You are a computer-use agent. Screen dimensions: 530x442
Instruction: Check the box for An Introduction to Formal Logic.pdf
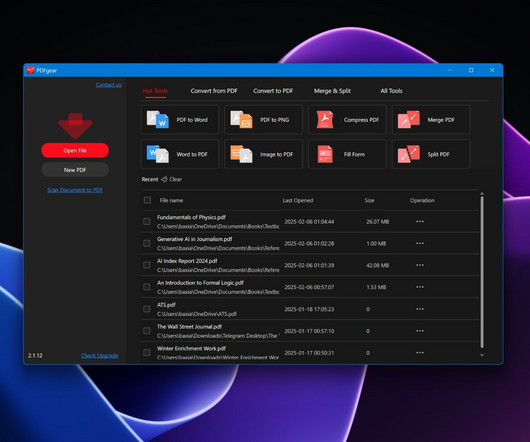(x=147, y=287)
